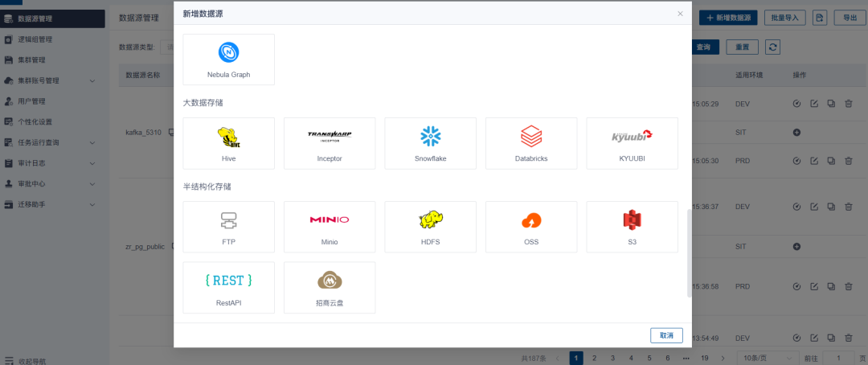Choose the FTP data source card
Image resolution: width=868 pixels, height=365 pixels.
pyautogui.click(x=228, y=227)
